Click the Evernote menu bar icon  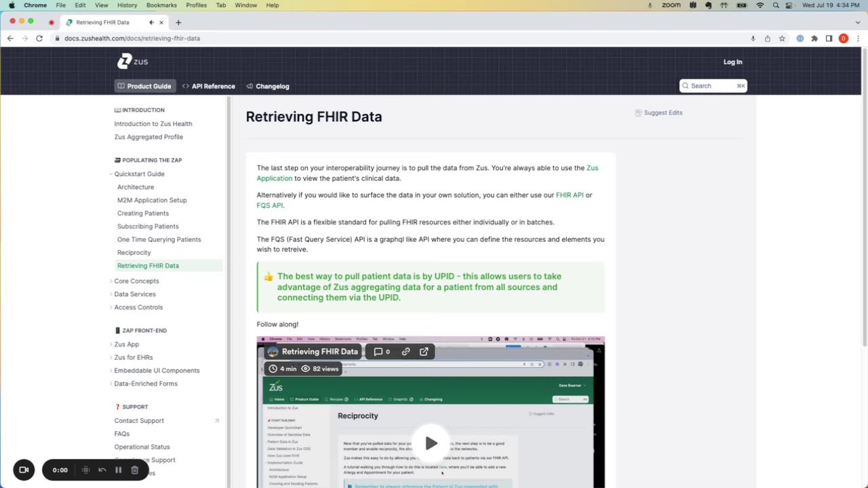(x=709, y=5)
